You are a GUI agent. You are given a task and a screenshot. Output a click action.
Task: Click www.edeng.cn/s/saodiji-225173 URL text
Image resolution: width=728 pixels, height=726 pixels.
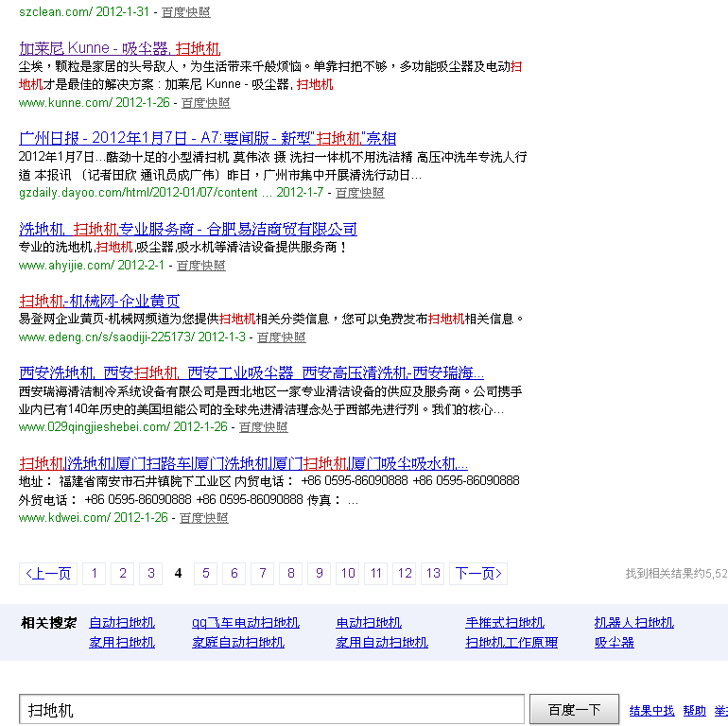107,337
